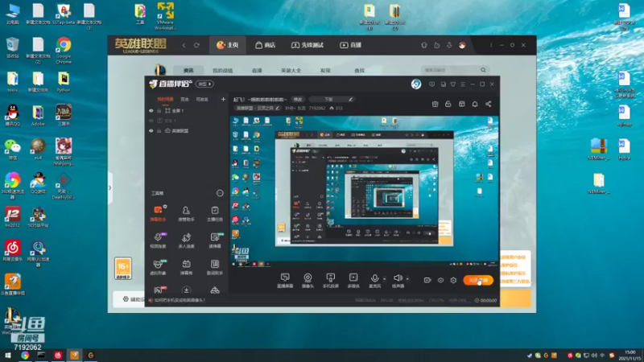
Task: Add a 摄像头 camera source
Action: [308, 281]
